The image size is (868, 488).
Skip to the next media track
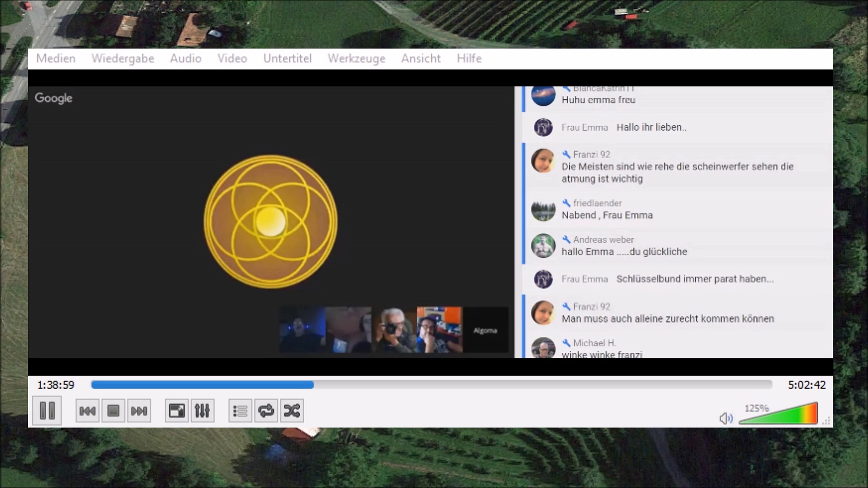pos(139,411)
